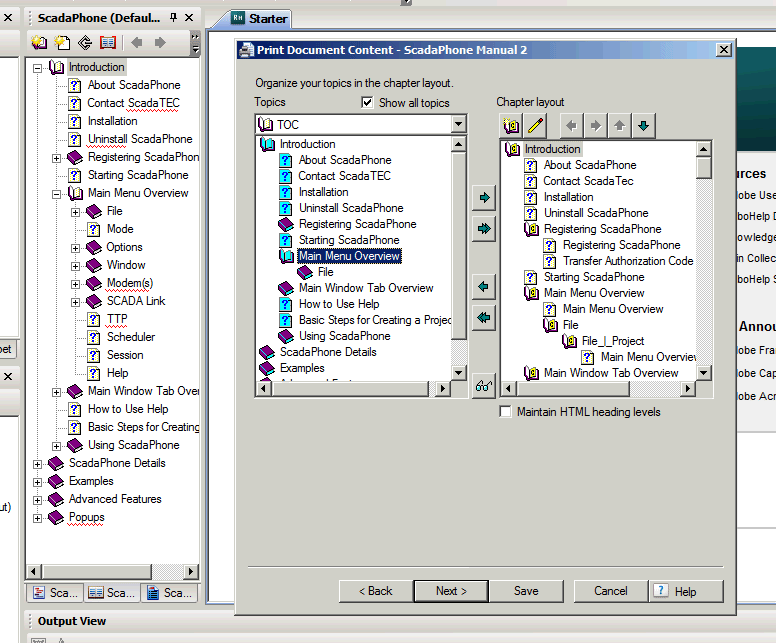The image size is (776, 643).
Task: Collapse Main Menu Overview in left tree
Action: (x=56, y=195)
